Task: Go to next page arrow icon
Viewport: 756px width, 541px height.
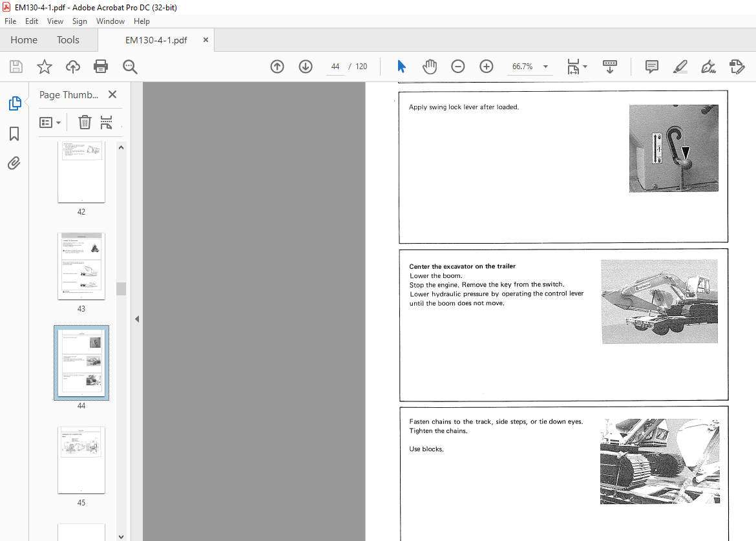Action: [x=306, y=67]
